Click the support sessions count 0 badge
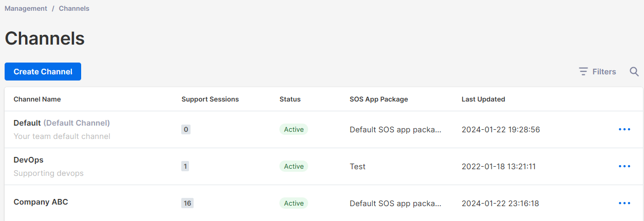This screenshot has height=221, width=644. pyautogui.click(x=186, y=130)
